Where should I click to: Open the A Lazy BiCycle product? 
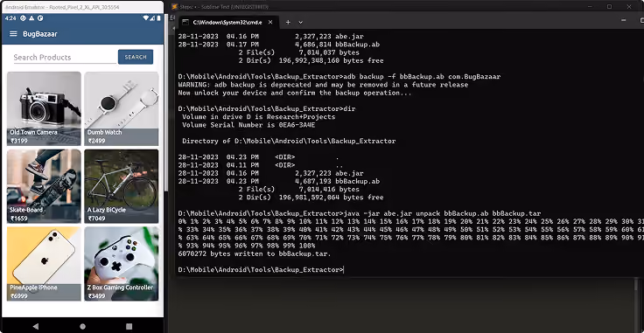(x=121, y=186)
